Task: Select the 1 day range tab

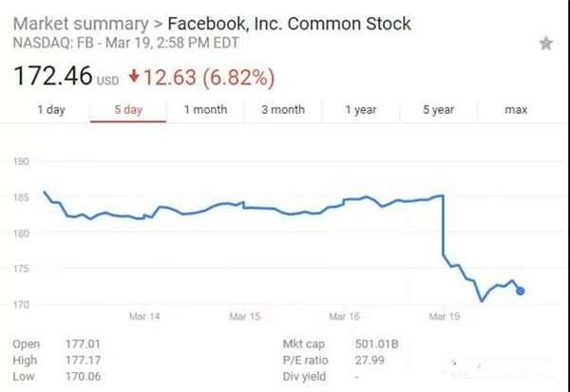Action: pos(50,110)
